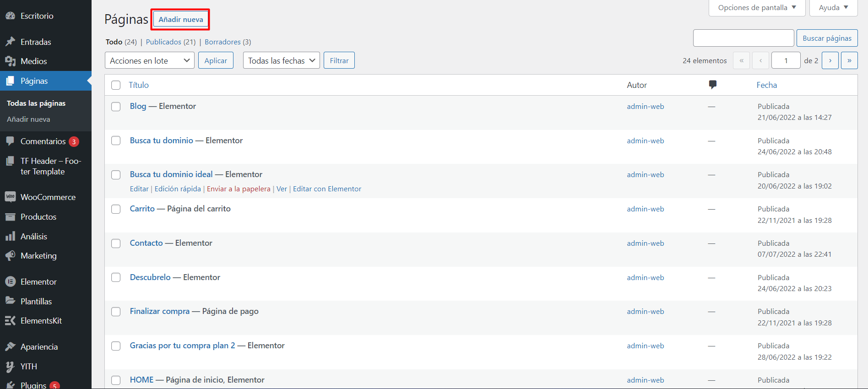The image size is (868, 389).
Task: Toggle the select-all checkbox beside Título
Action: [x=116, y=85]
